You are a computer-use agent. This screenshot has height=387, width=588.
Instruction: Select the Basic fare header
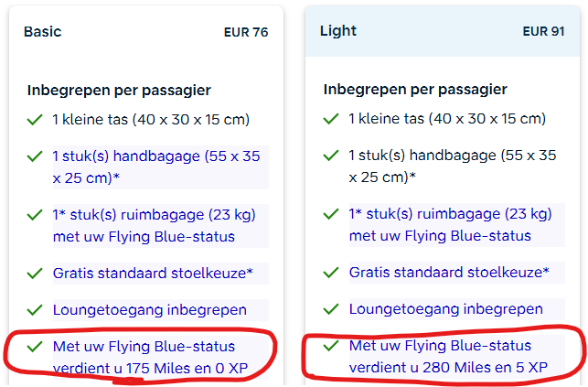(43, 31)
